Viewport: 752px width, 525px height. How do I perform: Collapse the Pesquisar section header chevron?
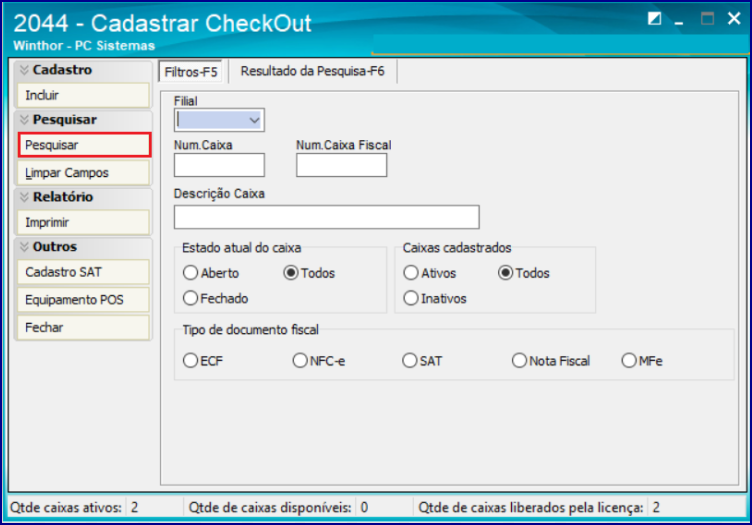tap(24, 120)
